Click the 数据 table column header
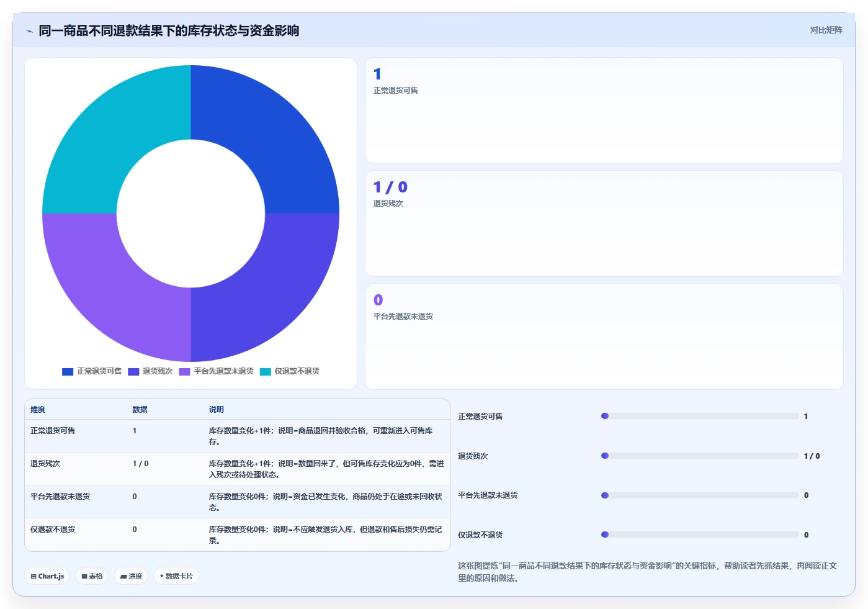The height and width of the screenshot is (609, 868). (140, 410)
